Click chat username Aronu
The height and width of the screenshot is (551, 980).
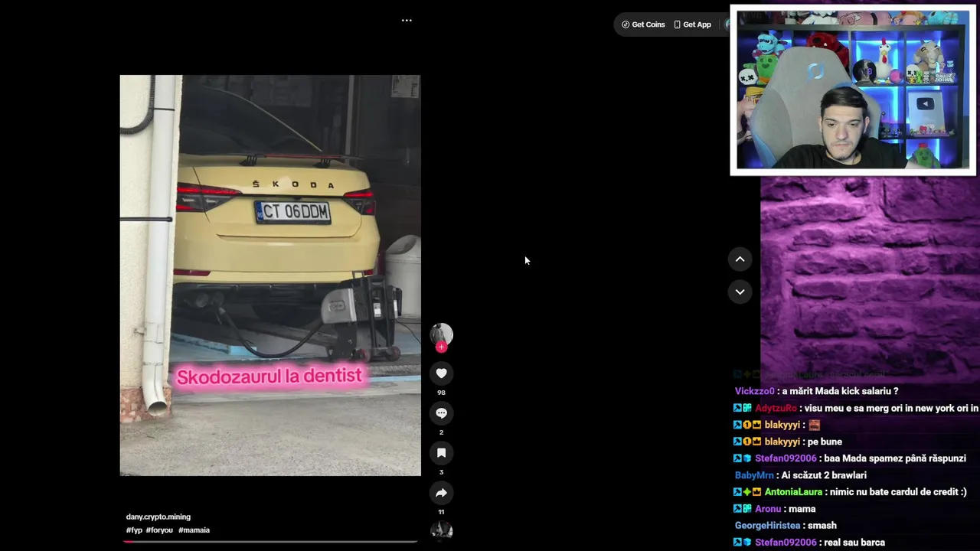click(x=768, y=509)
